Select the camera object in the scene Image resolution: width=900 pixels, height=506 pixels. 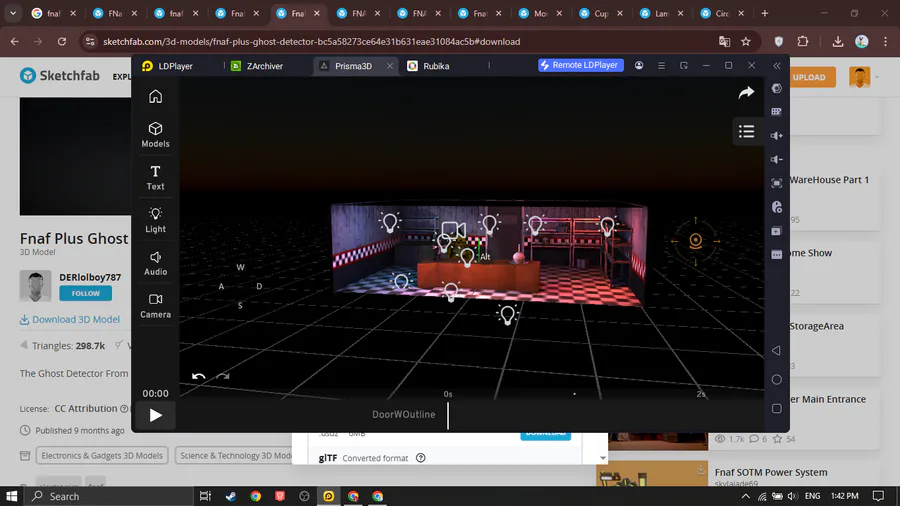click(x=453, y=231)
